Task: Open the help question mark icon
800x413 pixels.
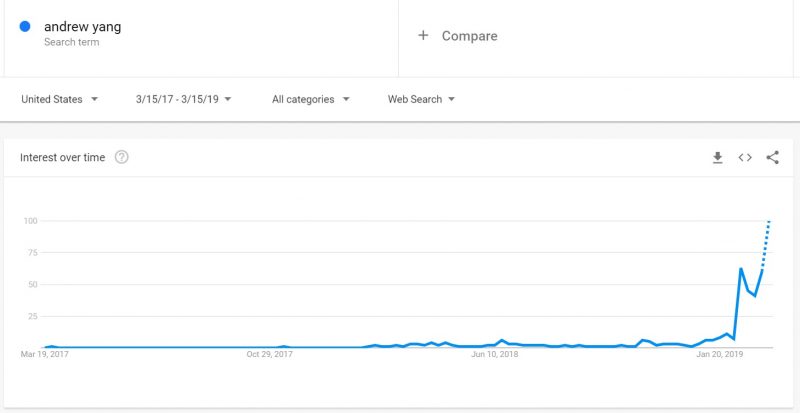Action: pyautogui.click(x=121, y=157)
